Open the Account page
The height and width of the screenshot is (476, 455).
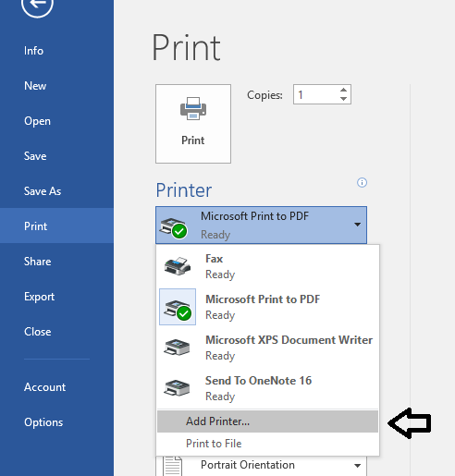coord(44,387)
